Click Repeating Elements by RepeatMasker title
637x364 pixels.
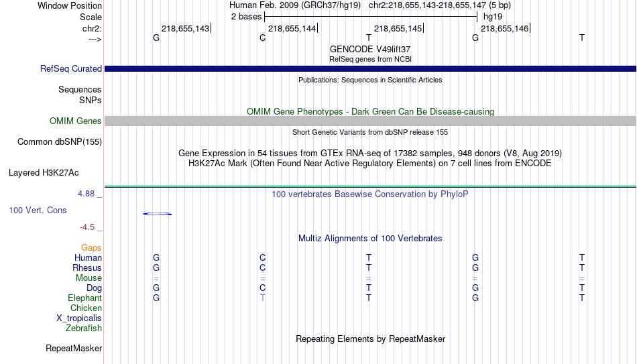370,339
